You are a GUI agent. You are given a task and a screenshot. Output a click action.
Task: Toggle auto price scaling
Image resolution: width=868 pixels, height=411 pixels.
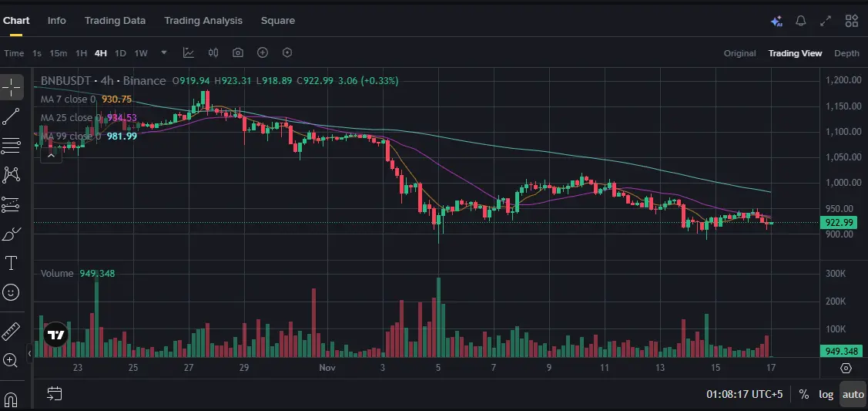[853, 394]
